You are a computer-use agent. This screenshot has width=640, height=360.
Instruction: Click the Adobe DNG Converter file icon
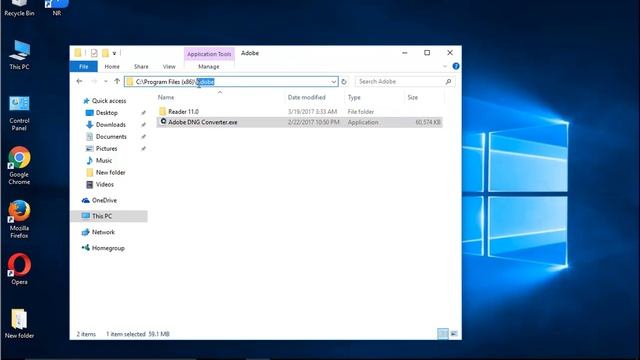tap(163, 122)
